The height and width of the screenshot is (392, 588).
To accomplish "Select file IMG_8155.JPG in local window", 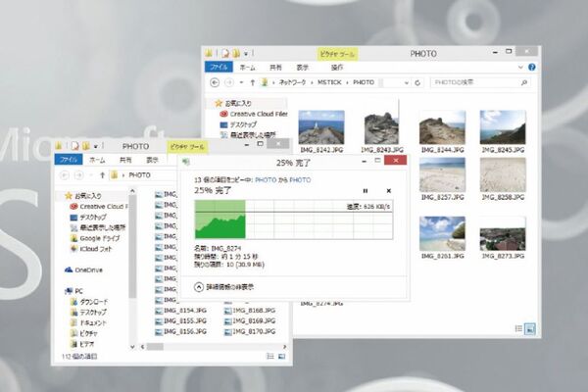I will click(180, 321).
